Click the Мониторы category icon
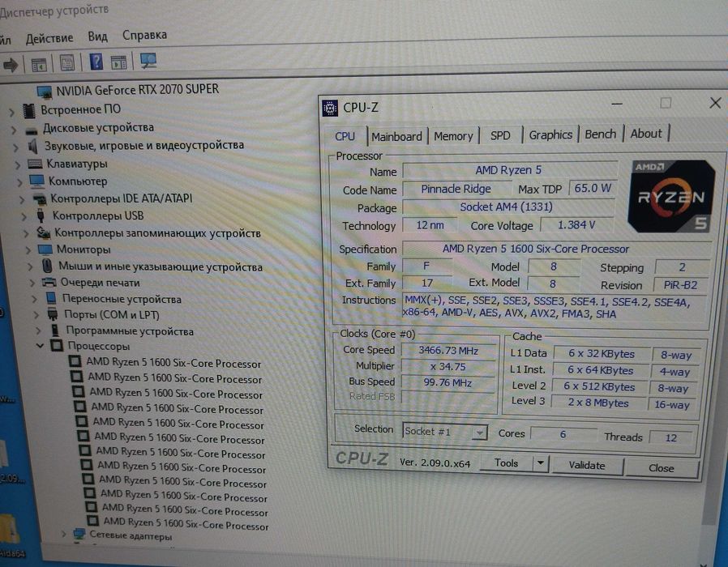Screen dimensions: 728x567 (x=45, y=249)
